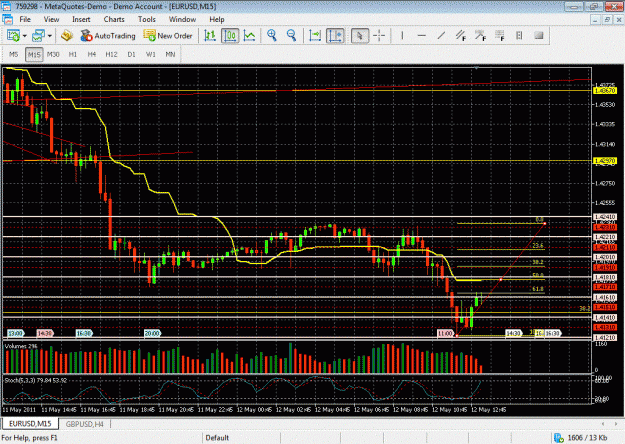This screenshot has width=625, height=444.
Task: Switch to bar chart mode
Action: [210, 36]
